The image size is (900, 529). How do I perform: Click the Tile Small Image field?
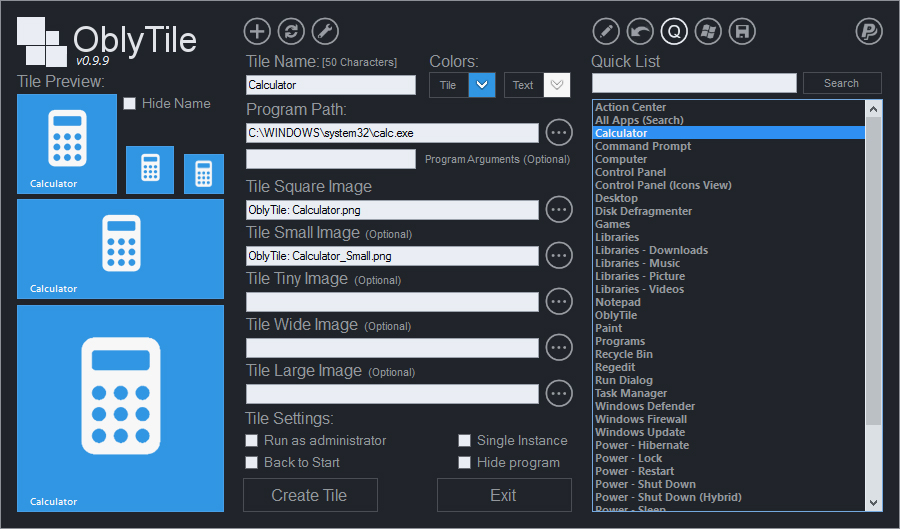coord(392,256)
